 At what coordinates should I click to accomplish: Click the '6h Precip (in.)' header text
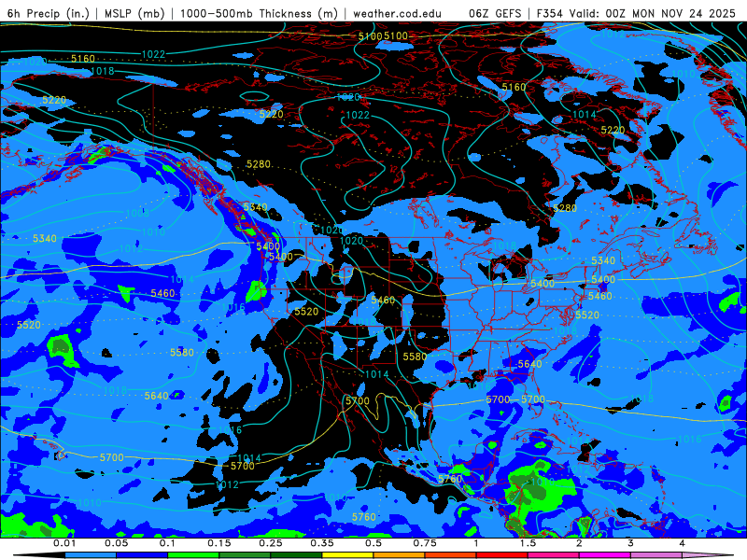point(49,13)
